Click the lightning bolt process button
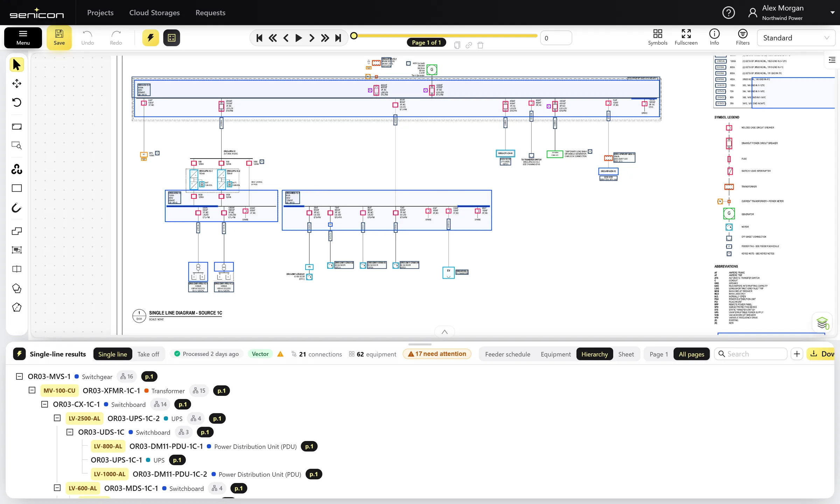This screenshot has height=504, width=840. [x=150, y=38]
